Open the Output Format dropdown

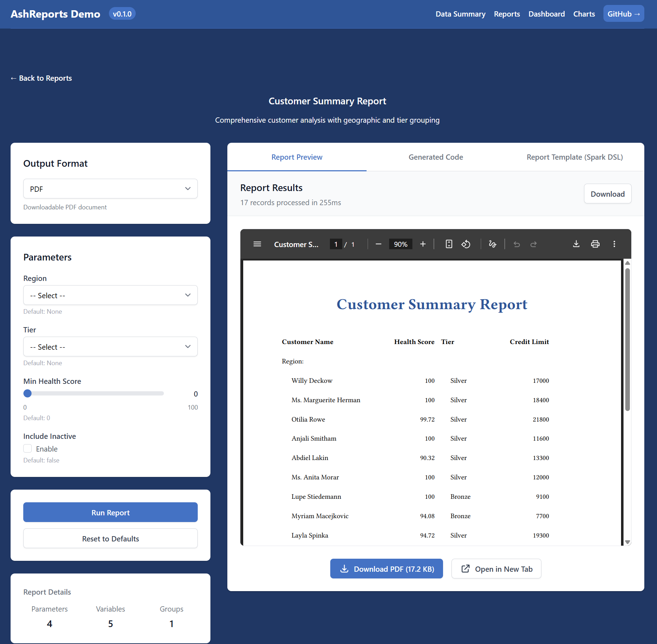pyautogui.click(x=110, y=189)
